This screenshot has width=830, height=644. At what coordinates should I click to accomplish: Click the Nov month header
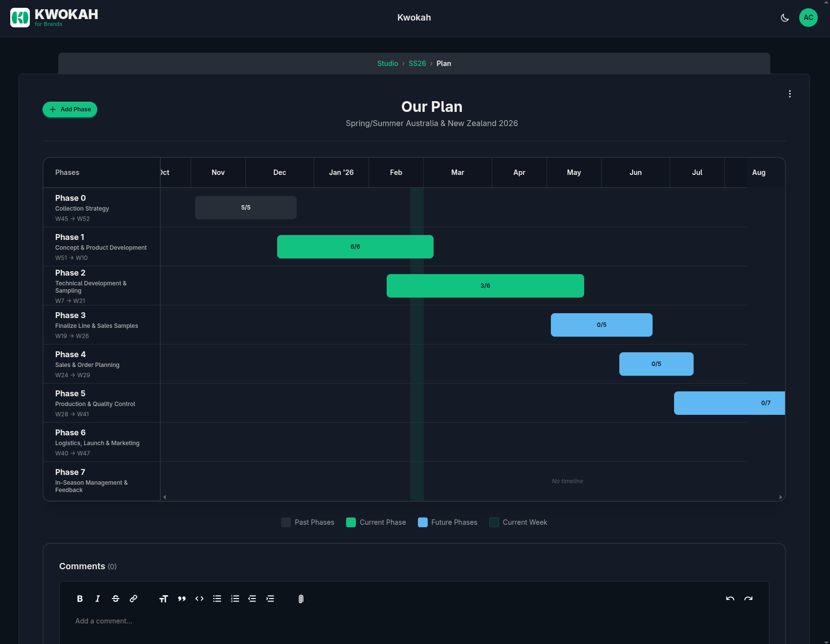tap(218, 172)
